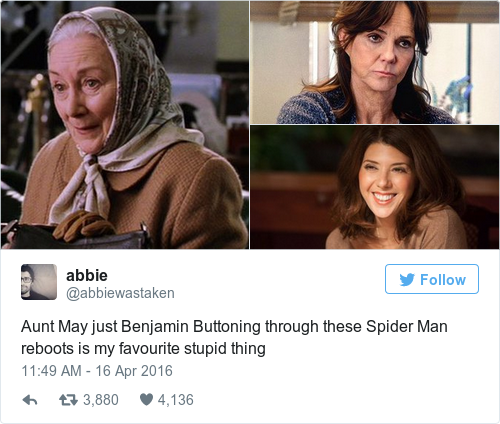View the retweet count 3,880
This screenshot has width=500, height=424.
[101, 400]
